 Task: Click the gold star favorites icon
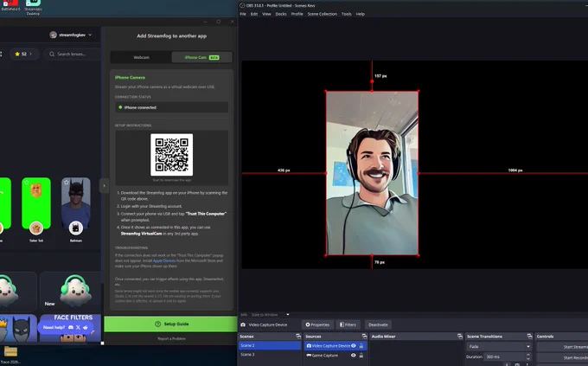pyautogui.click(x=17, y=54)
